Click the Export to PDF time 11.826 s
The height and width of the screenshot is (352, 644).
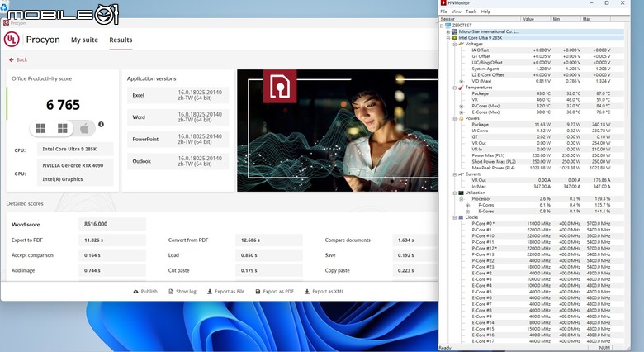pyautogui.click(x=112, y=240)
